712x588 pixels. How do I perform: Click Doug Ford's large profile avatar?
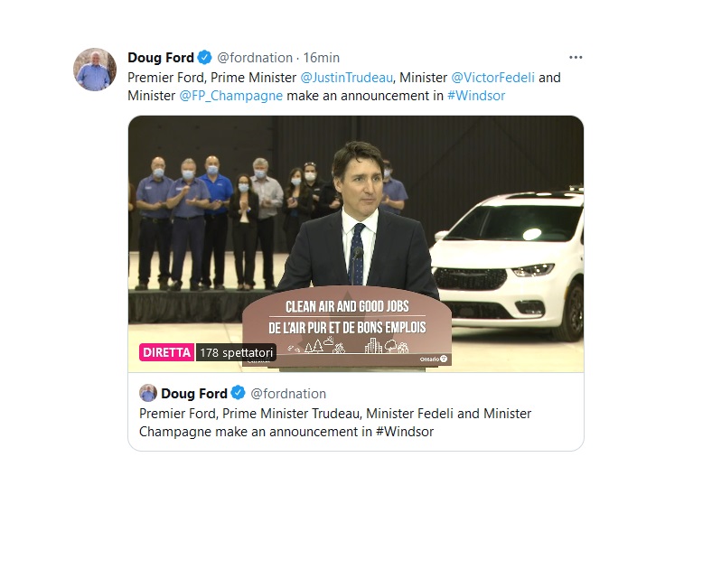pyautogui.click(x=95, y=70)
